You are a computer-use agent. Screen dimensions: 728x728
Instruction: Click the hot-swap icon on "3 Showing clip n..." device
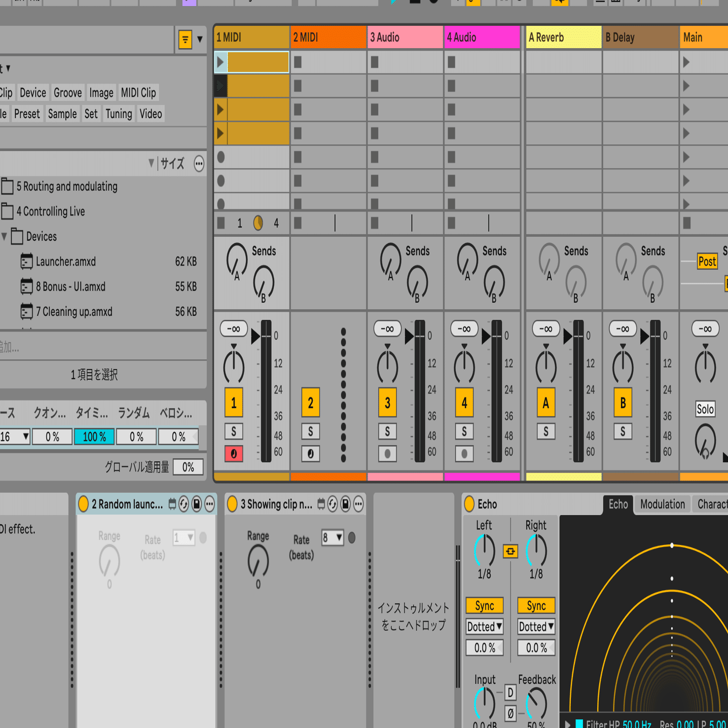332,504
